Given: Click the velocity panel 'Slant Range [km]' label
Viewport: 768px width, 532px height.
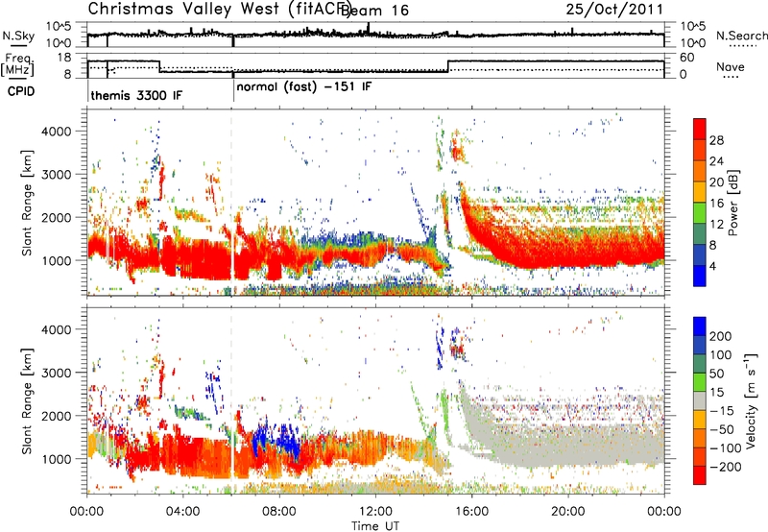Looking at the screenshot, I should 27,401.
